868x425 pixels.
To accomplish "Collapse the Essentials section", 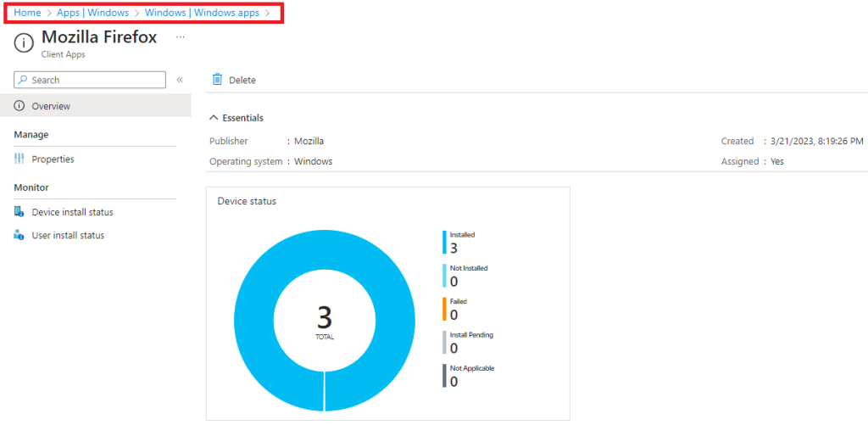I will click(236, 118).
